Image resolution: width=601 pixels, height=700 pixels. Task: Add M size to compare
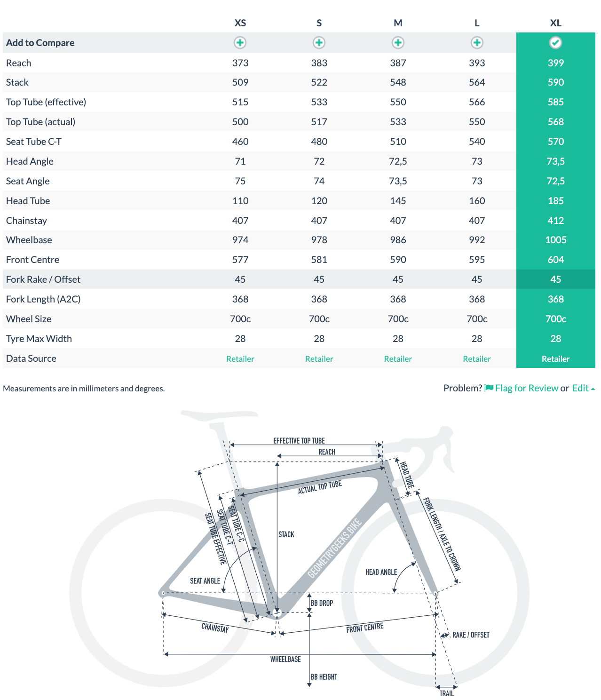tap(398, 43)
